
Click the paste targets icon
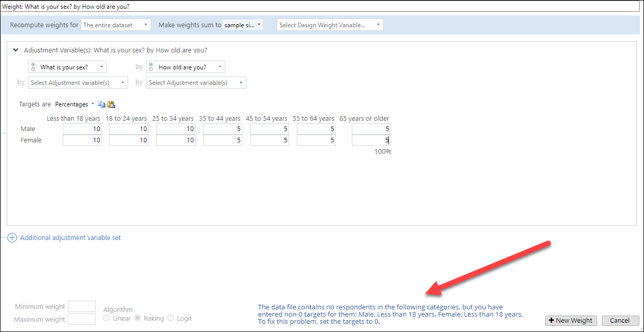111,104
